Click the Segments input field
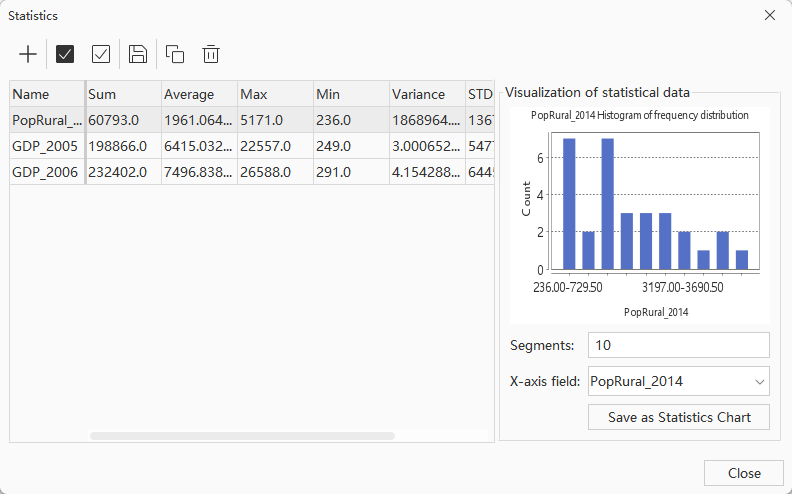The height and width of the screenshot is (494, 792). coord(678,345)
